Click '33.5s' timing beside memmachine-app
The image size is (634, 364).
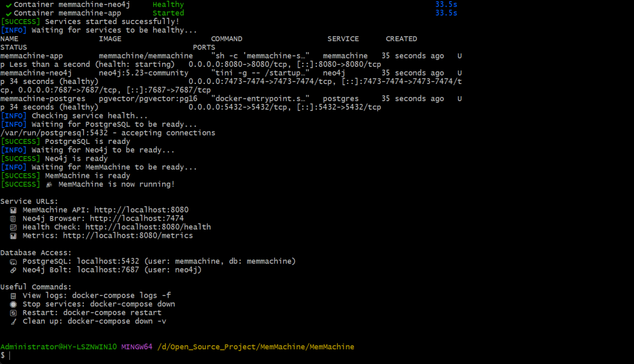(446, 13)
